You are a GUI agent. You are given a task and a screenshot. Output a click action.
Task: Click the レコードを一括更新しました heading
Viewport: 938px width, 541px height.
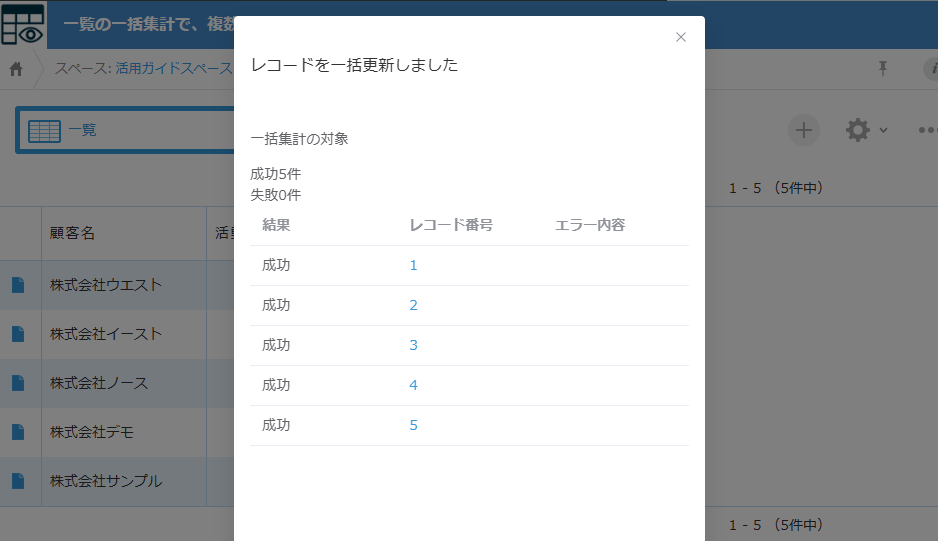(x=354, y=65)
